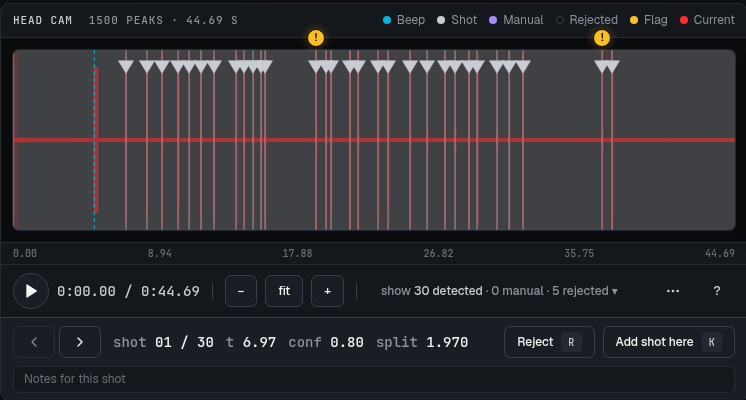The image size is (746, 400).
Task: Click the HEAD CAM title
Action: pos(42,20)
